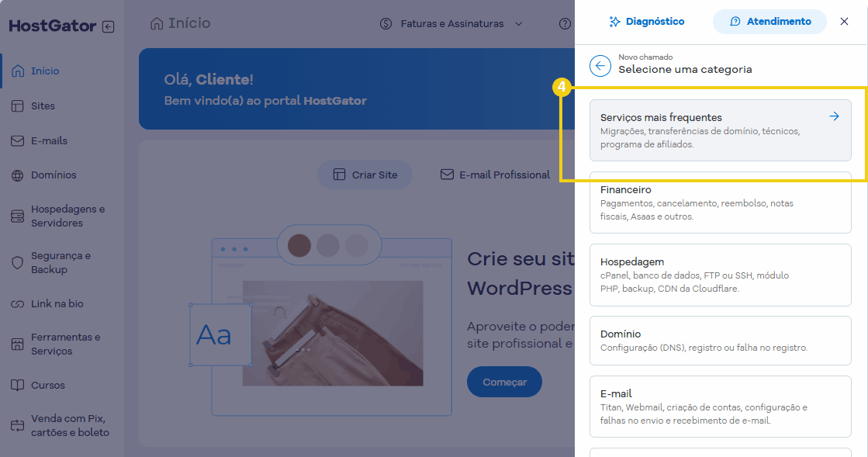Open Link na bio in the sidebar
This screenshot has height=457, width=868.
(57, 303)
